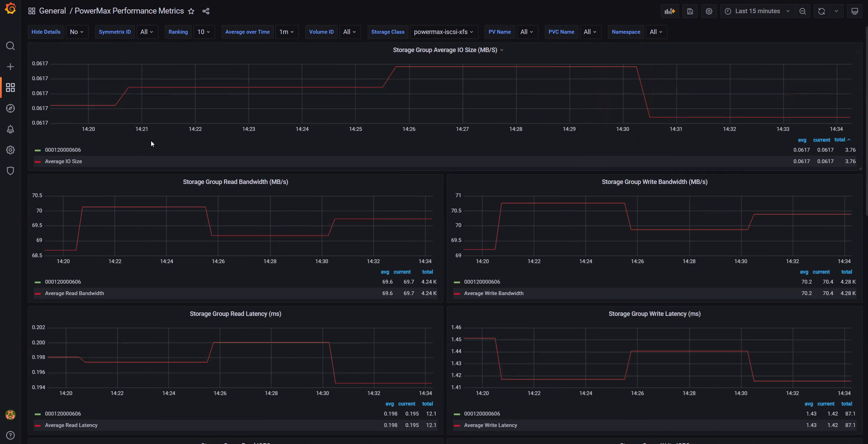Open the Explore compass icon
The height and width of the screenshot is (444, 868).
[x=10, y=108]
